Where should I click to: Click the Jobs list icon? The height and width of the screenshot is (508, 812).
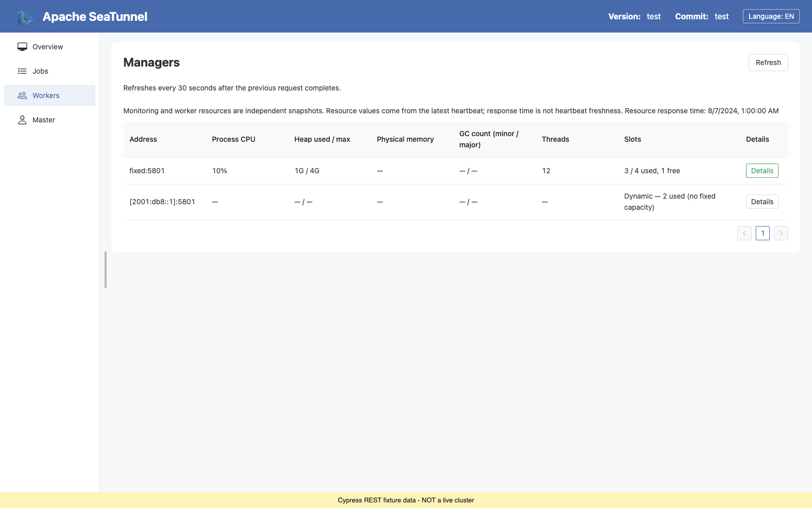click(22, 71)
